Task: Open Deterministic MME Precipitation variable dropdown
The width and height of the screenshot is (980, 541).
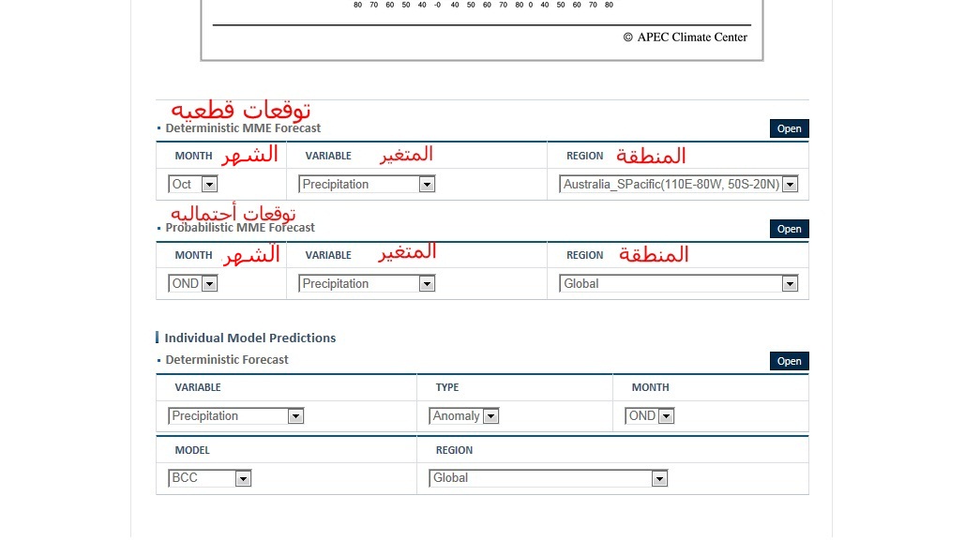Action: pyautogui.click(x=367, y=185)
